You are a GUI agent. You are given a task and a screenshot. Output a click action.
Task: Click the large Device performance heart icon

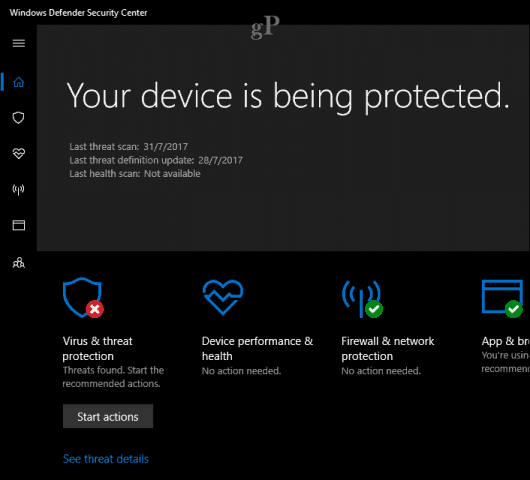[223, 297]
